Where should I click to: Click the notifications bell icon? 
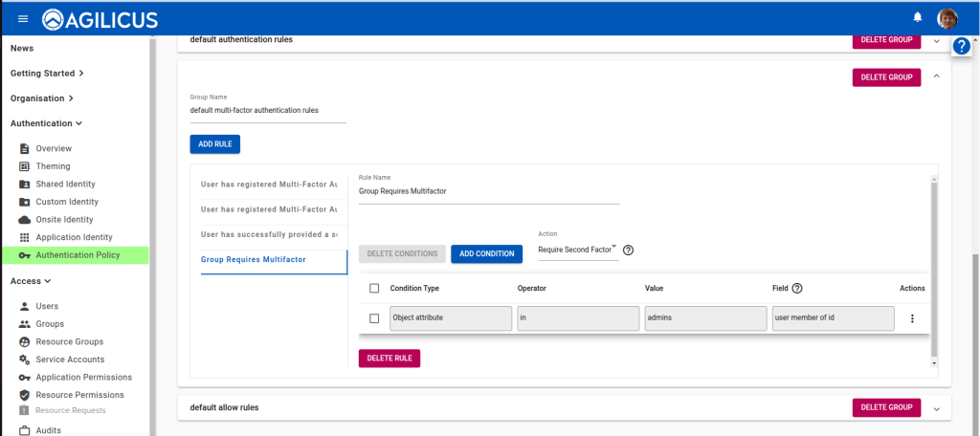[x=917, y=17]
